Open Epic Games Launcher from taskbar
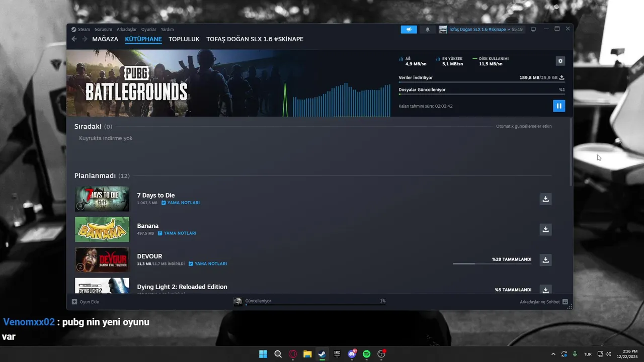Viewport: 644px width, 362px height. 337,354
